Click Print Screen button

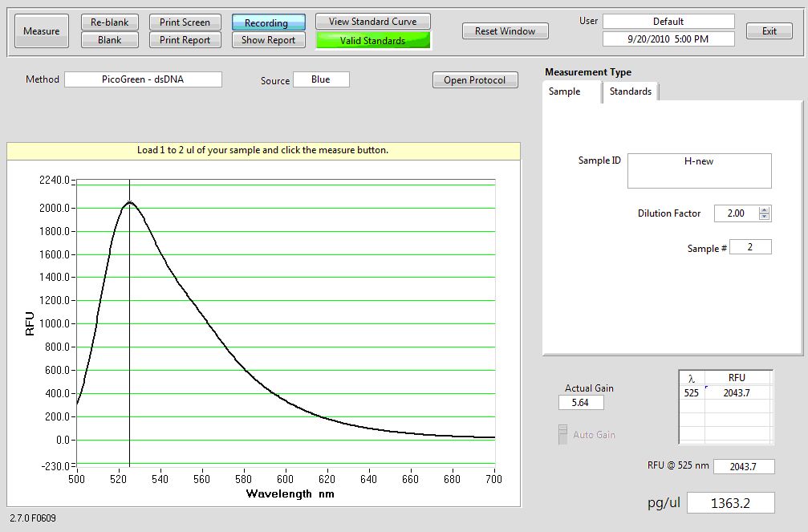click(185, 22)
